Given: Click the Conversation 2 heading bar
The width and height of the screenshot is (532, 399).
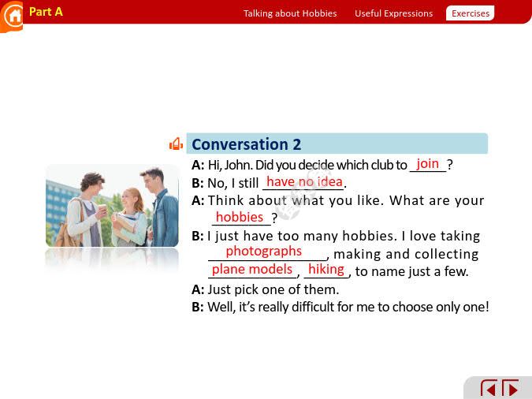Looking at the screenshot, I should tap(337, 144).
